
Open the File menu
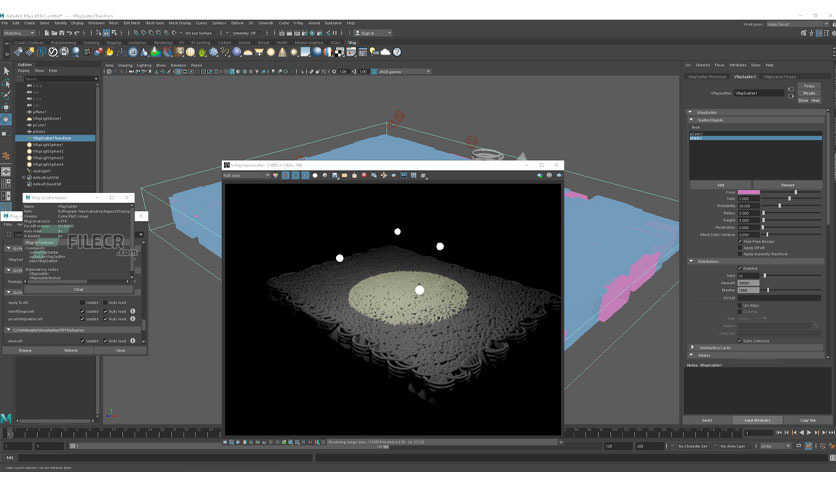[x=5, y=23]
